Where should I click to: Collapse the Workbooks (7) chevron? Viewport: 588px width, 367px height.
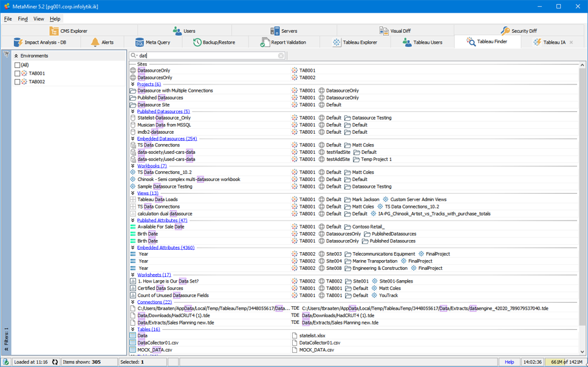[133, 166]
